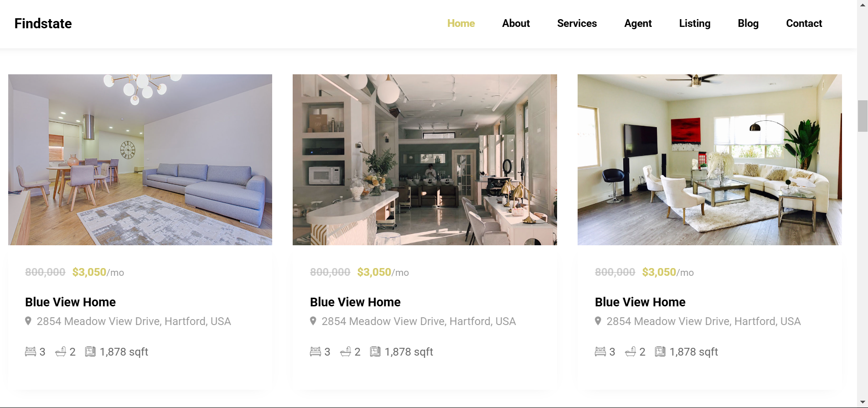Open the Contact page link
868x408 pixels.
click(804, 23)
